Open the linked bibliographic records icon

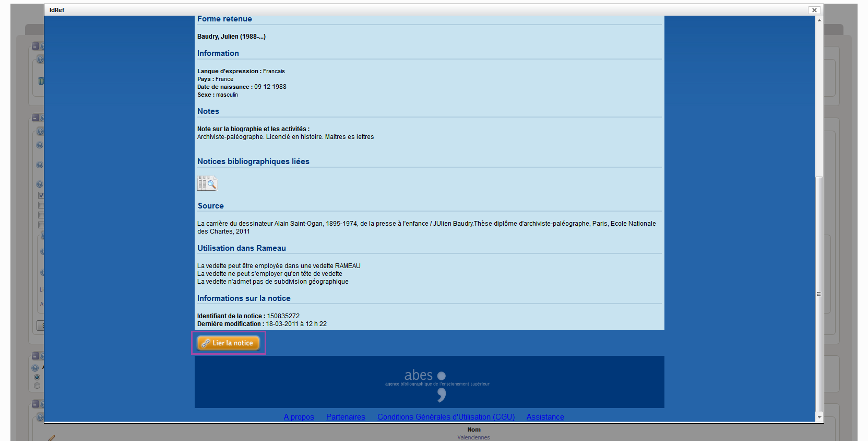[x=207, y=183]
